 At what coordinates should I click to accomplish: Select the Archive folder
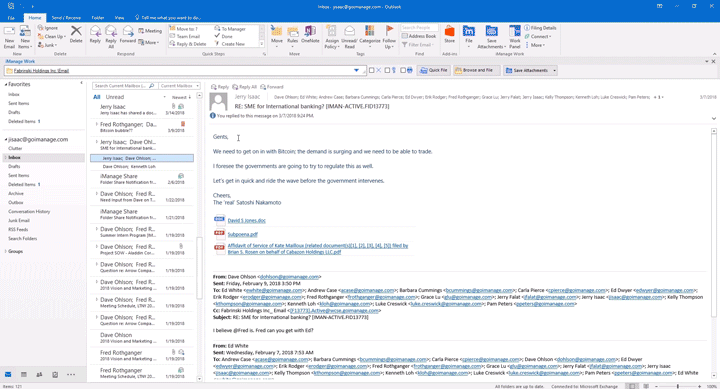click(x=16, y=193)
